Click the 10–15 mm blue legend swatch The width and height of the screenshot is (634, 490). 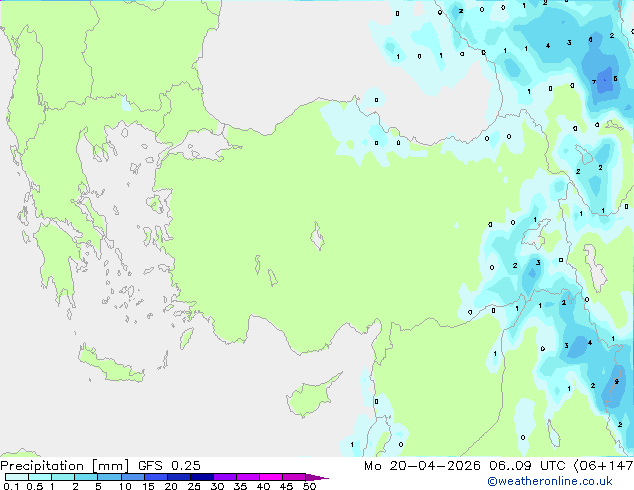point(132,477)
